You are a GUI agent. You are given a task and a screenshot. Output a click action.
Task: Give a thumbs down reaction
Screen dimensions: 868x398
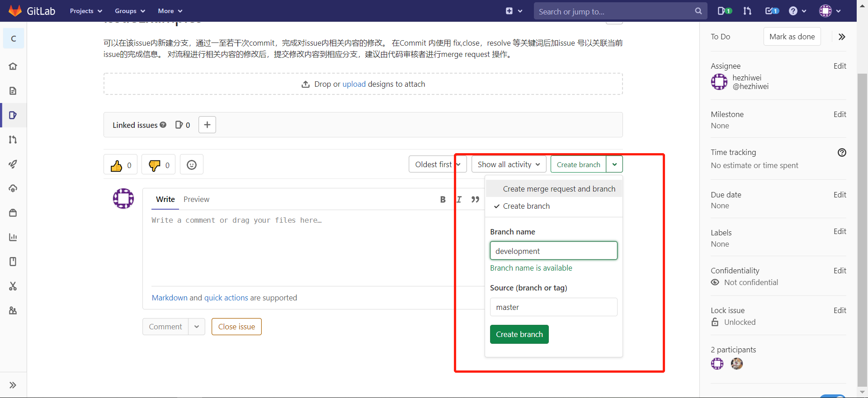pyautogui.click(x=159, y=165)
